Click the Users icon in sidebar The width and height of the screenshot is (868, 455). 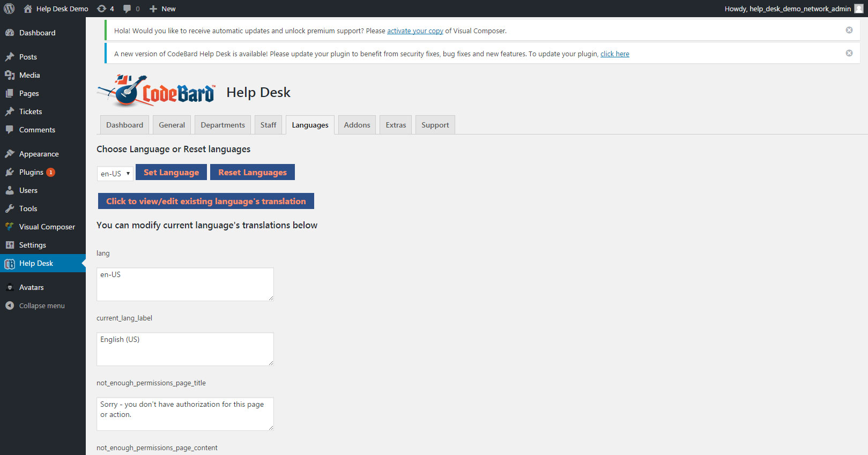tap(10, 190)
